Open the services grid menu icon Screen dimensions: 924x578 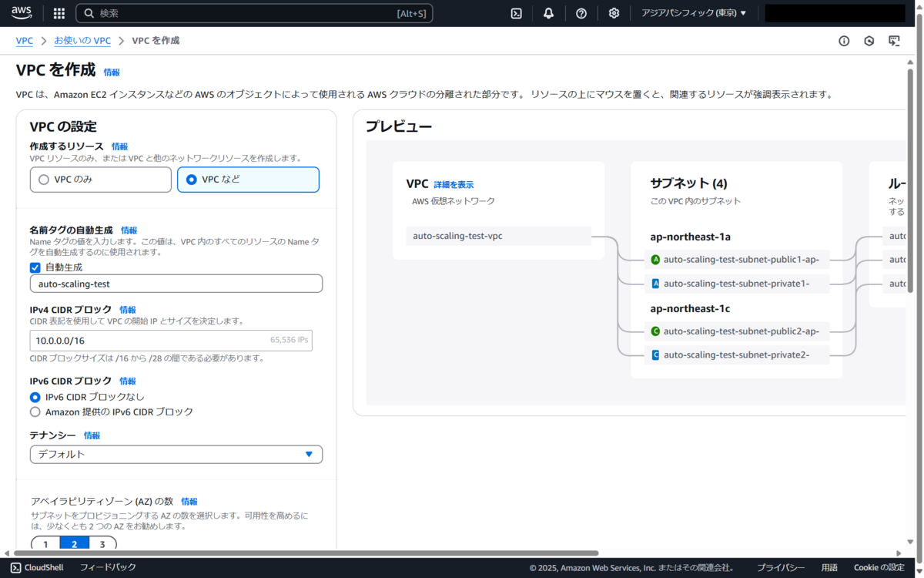click(59, 13)
